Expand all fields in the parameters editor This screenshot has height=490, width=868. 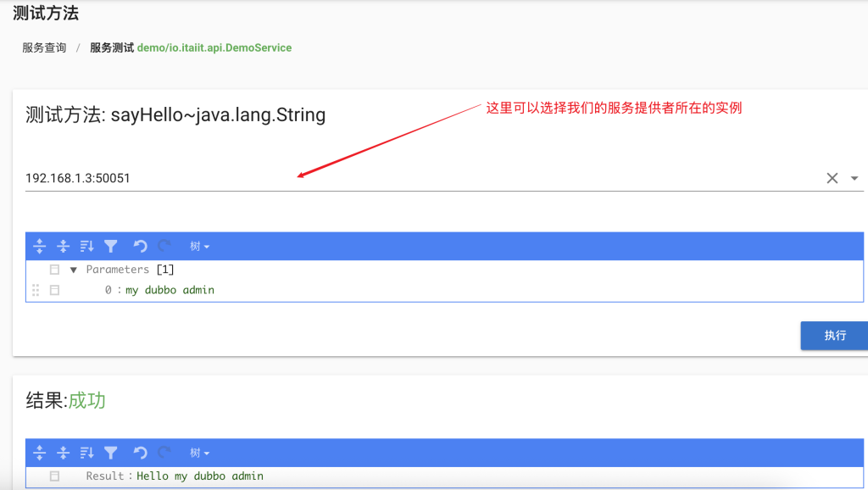[x=39, y=246]
